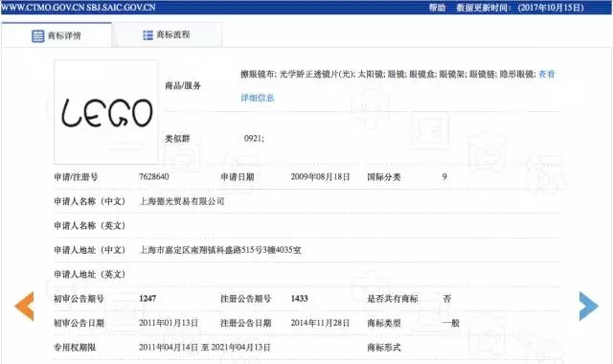The image size is (613, 364).
Task: Click the exclusive rights period dates
Action: coord(204,347)
